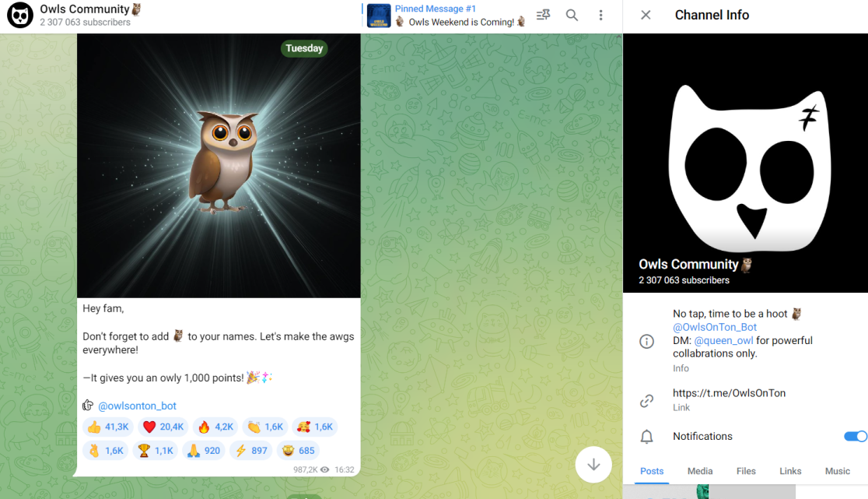Switch to the Links tab

[790, 471]
